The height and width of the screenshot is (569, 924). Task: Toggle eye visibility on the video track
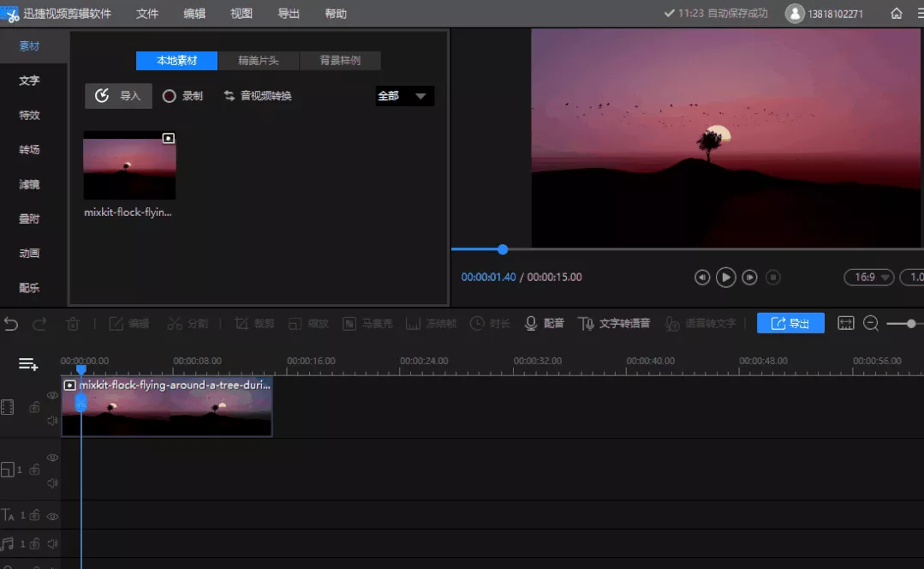(x=52, y=395)
